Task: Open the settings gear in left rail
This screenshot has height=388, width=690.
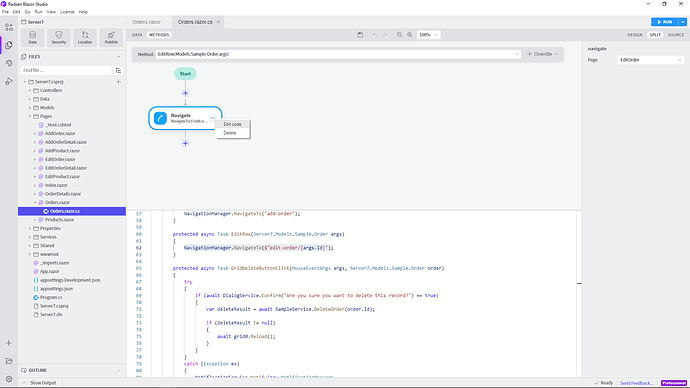Action: point(9,379)
